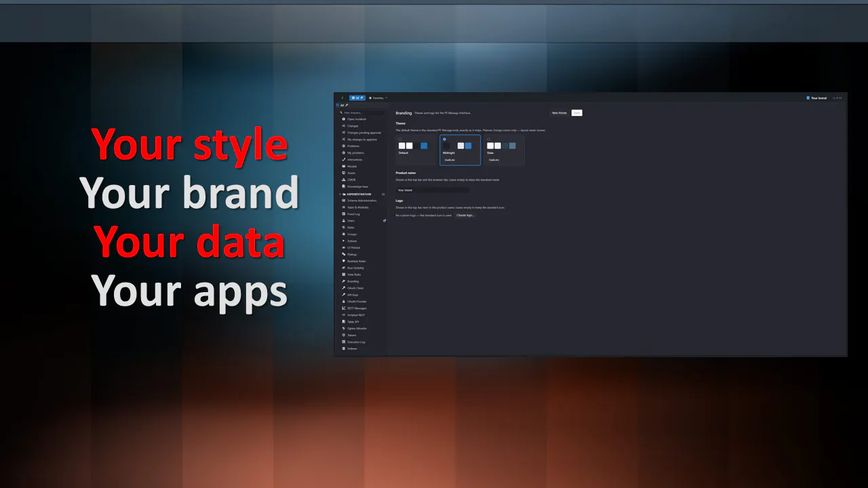Click the Assets sidebar icon
Viewport: 868px width, 488px height.
(x=344, y=173)
